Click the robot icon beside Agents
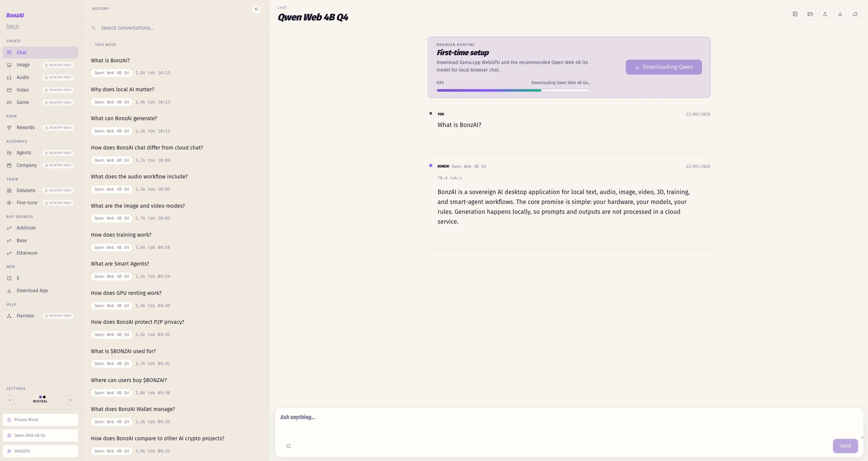 tap(9, 153)
